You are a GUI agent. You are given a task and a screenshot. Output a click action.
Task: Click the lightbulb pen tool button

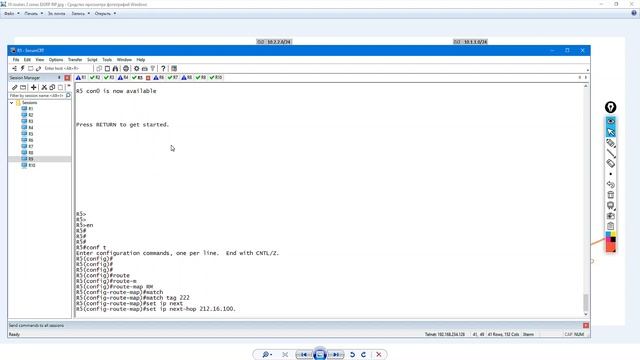pyautogui.click(x=611, y=107)
